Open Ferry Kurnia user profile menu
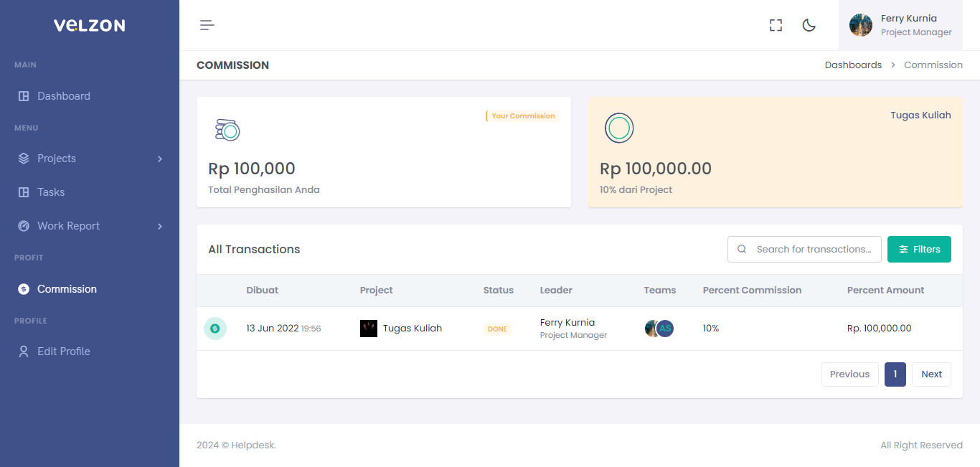The image size is (980, 467). coord(900,25)
